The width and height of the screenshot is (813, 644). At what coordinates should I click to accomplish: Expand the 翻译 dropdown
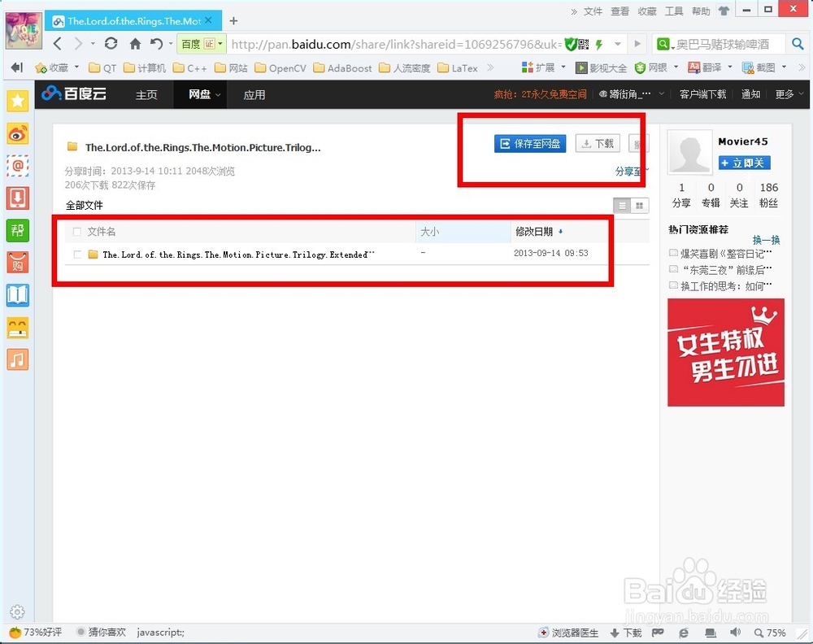(x=730, y=67)
